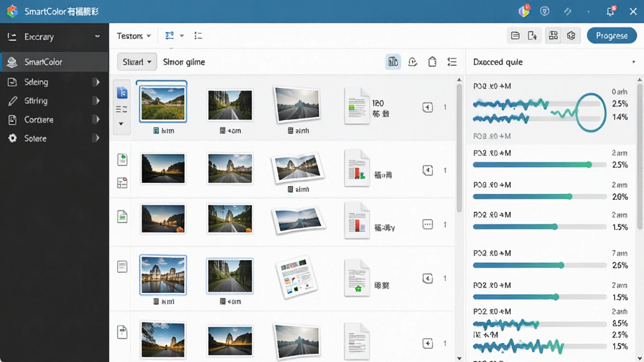Click the ellipsis box in third row
644x362 pixels.
click(x=428, y=224)
